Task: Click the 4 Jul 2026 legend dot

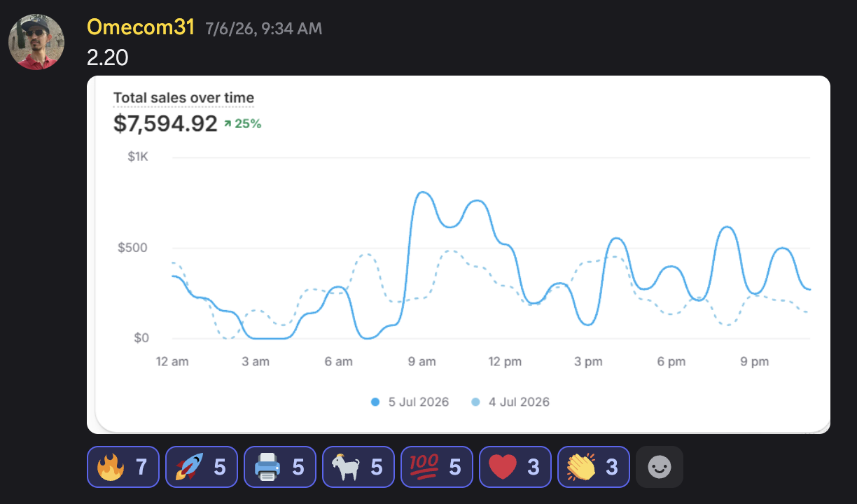Action: coord(476,402)
